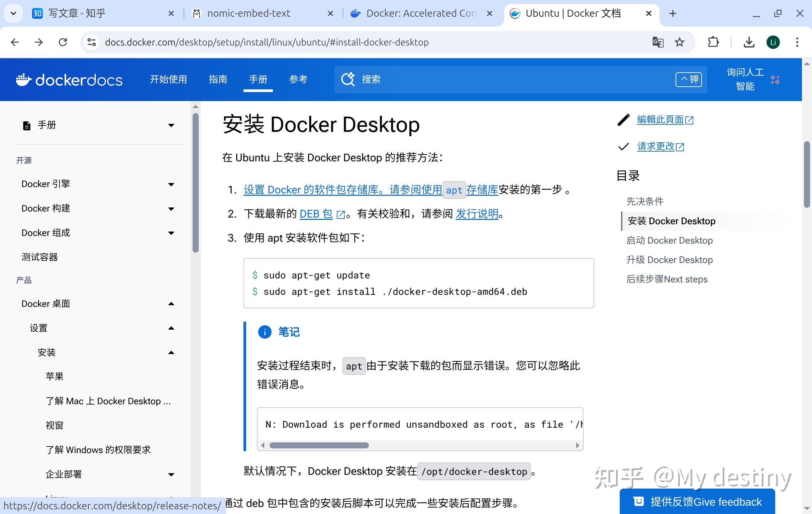Image resolution: width=812 pixels, height=514 pixels.
Task: Expand the 企业部署 sidebar item
Action: tap(172, 474)
